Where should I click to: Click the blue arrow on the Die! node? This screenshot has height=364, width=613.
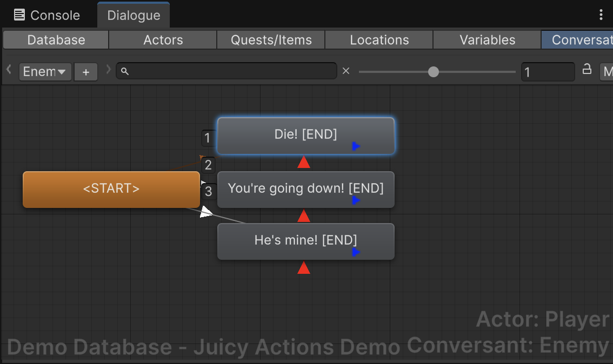click(x=356, y=146)
